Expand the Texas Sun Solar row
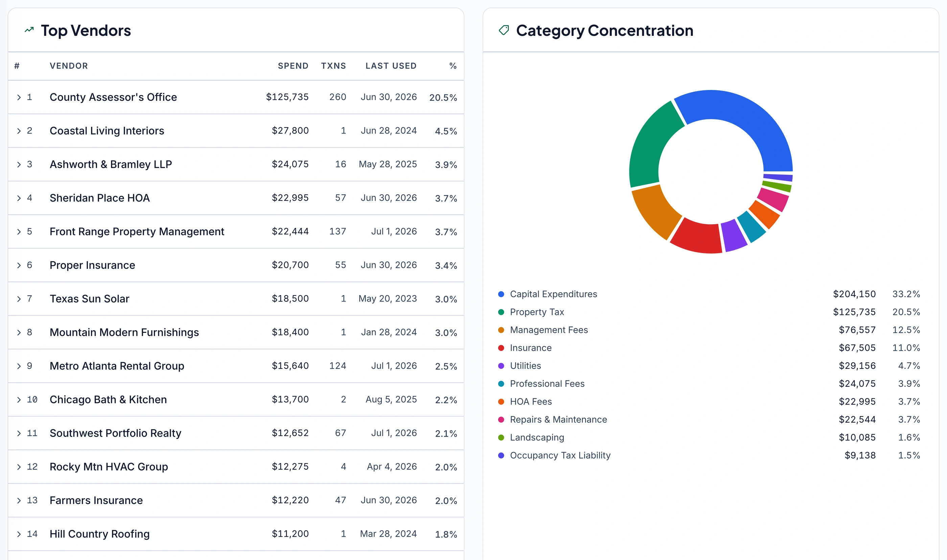The height and width of the screenshot is (560, 947). click(19, 299)
